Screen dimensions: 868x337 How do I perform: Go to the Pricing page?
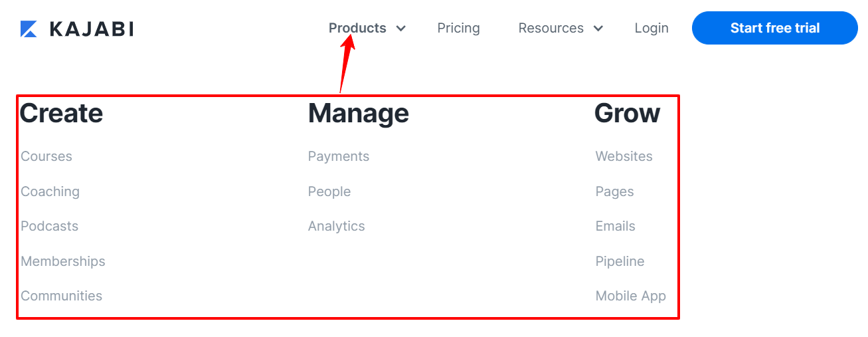pos(458,28)
